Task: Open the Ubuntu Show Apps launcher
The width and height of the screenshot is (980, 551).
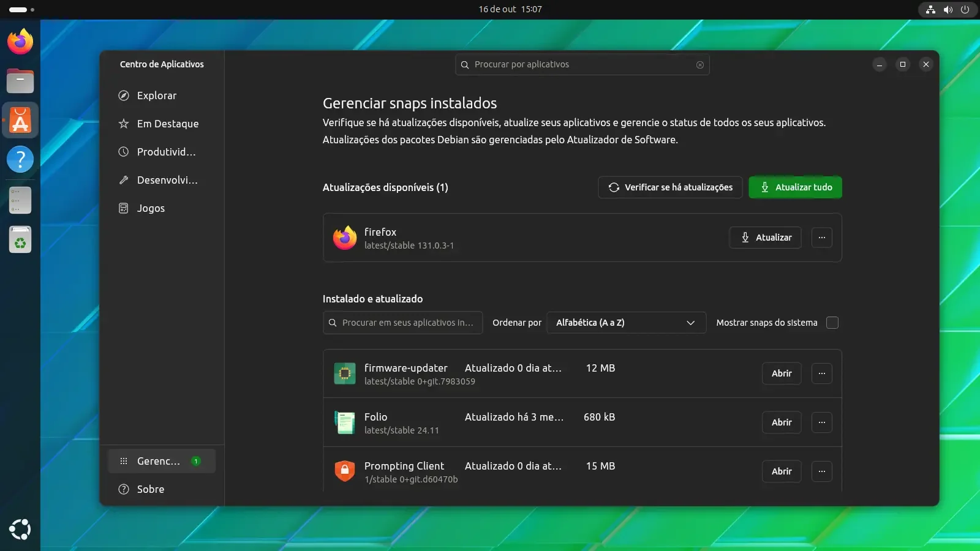Action: click(20, 530)
